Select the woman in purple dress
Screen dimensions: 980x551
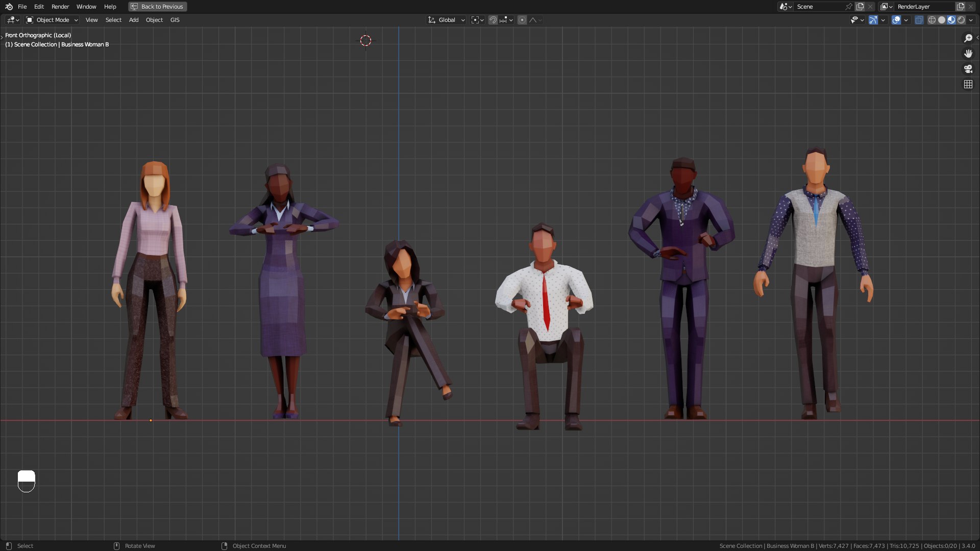pyautogui.click(x=282, y=286)
